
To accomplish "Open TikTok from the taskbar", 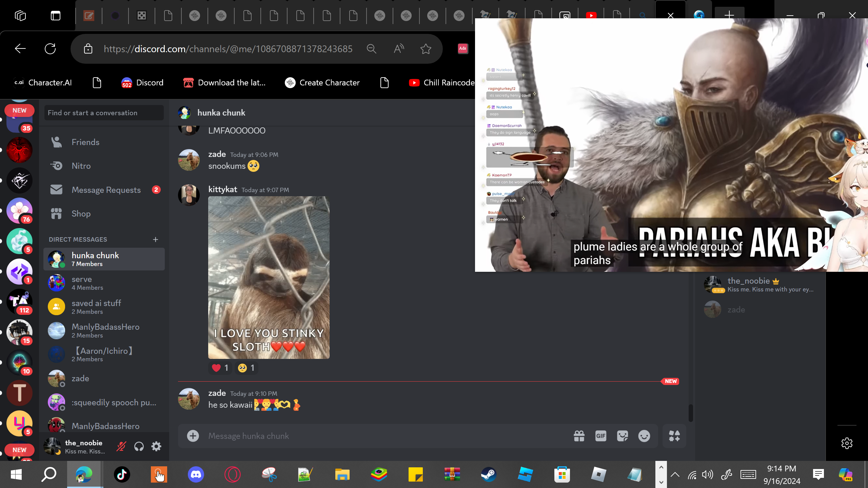I will click(x=122, y=474).
